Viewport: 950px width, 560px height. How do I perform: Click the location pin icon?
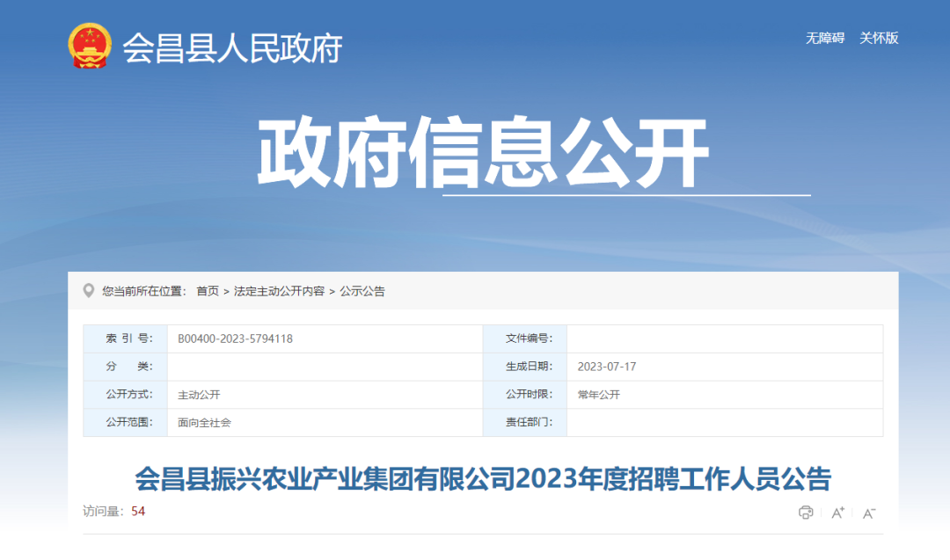point(89,291)
